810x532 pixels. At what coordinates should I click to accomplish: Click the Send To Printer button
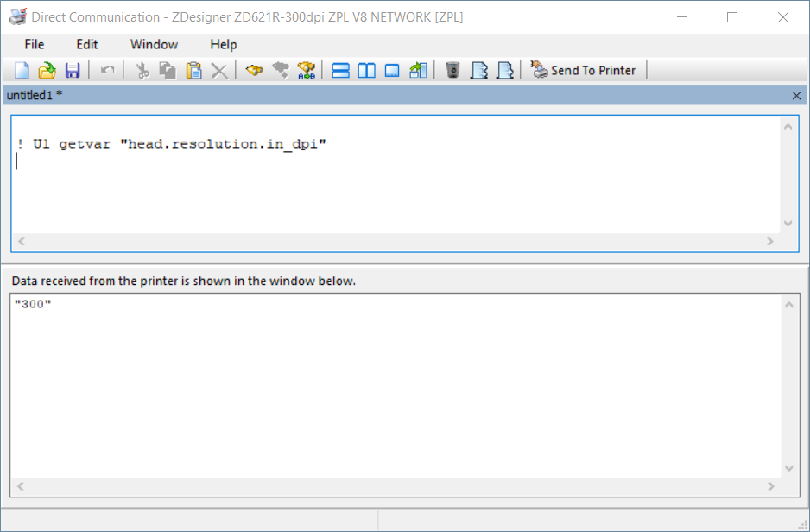[x=585, y=70]
